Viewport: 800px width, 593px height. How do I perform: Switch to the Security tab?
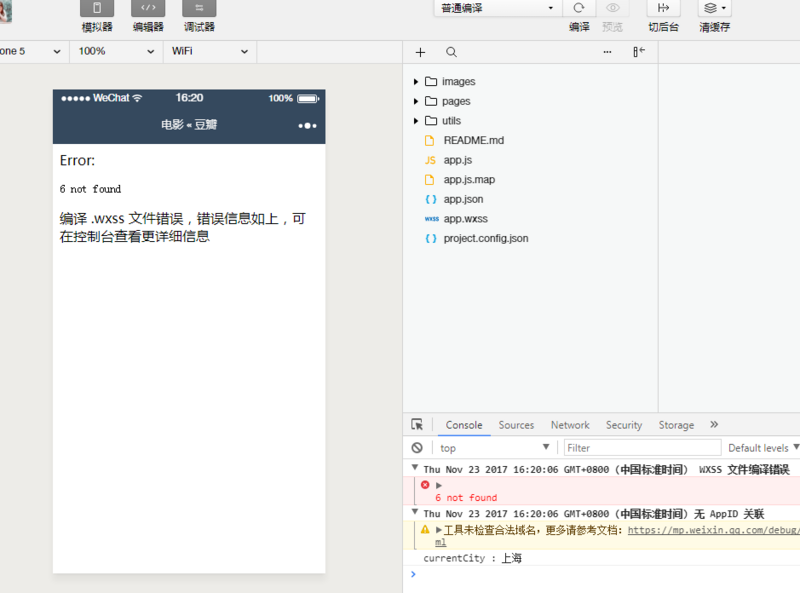coord(624,425)
